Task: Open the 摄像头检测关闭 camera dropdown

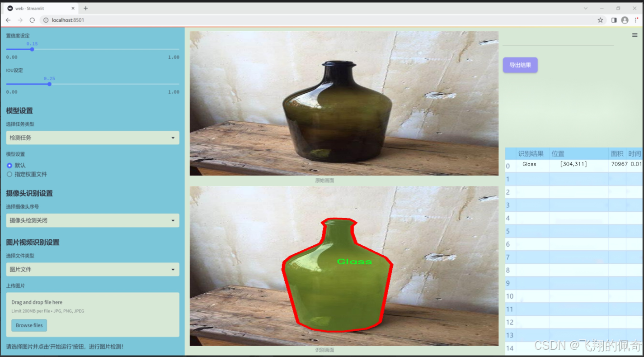Action: [93, 220]
